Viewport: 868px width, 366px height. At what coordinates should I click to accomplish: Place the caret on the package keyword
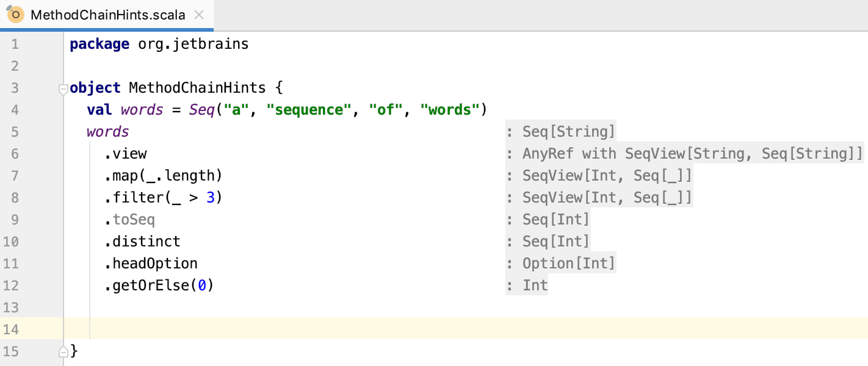tap(99, 43)
